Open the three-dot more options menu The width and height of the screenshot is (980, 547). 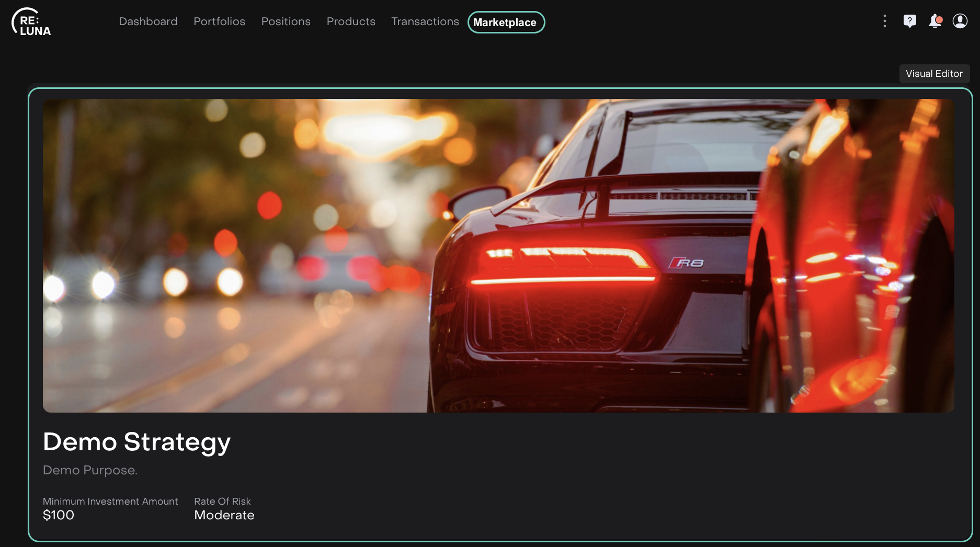[x=884, y=21]
